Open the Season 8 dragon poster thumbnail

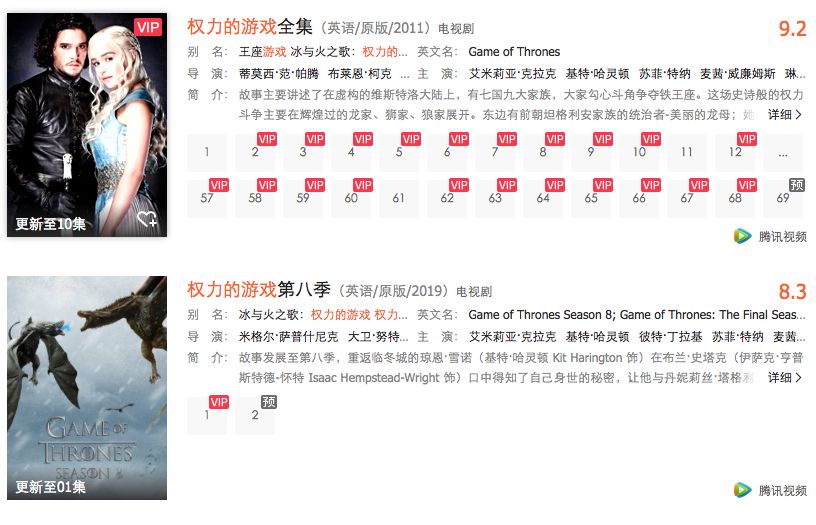[87, 388]
